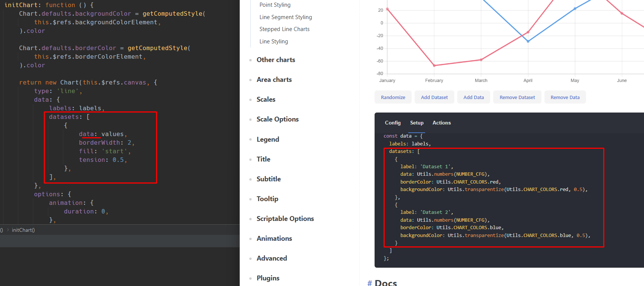Open Stepped Line Charts sample
This screenshot has width=644, height=286.
pyautogui.click(x=284, y=29)
